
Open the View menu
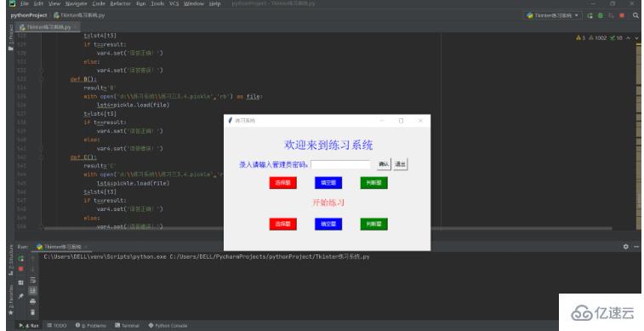coord(54,3)
